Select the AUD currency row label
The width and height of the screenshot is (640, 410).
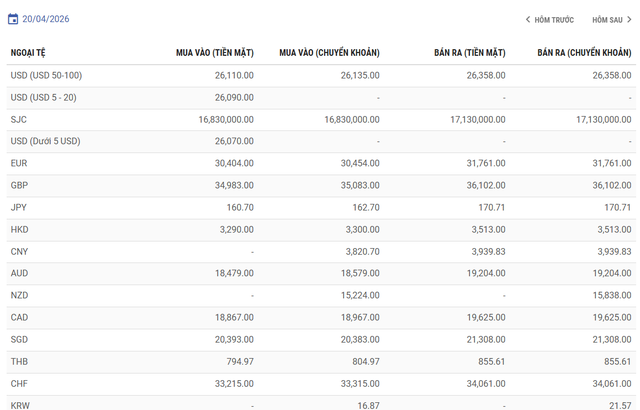coord(19,273)
